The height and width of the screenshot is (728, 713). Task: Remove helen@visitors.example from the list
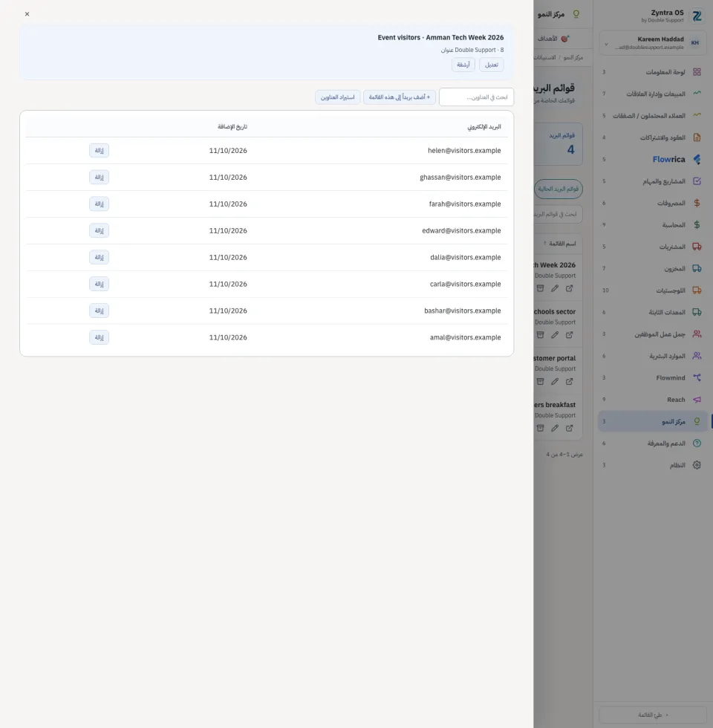coord(100,150)
